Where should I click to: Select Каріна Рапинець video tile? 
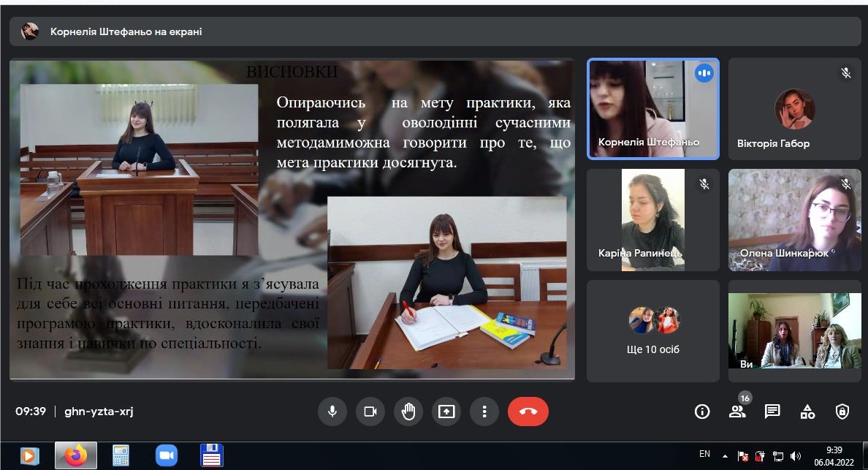(x=653, y=220)
